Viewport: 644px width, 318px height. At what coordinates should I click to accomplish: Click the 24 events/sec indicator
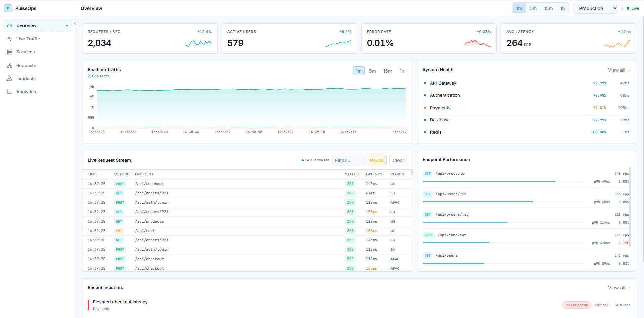click(x=315, y=160)
